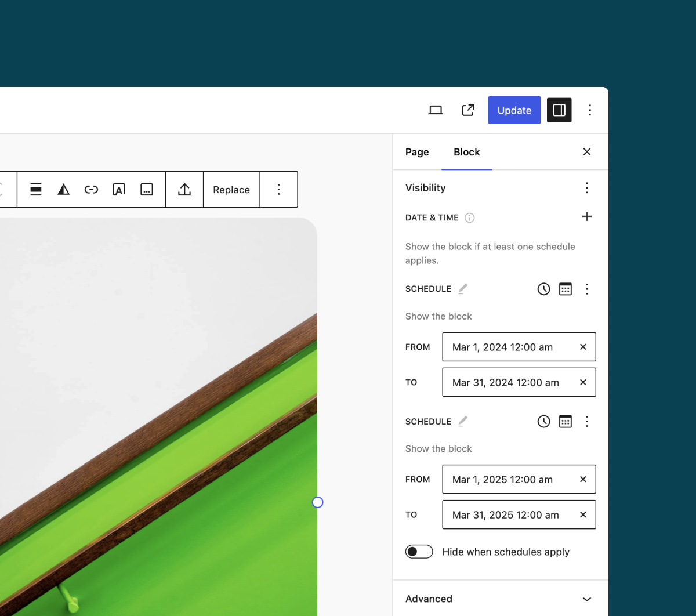
Task: Open block toolbar more options menu
Action: click(x=279, y=190)
